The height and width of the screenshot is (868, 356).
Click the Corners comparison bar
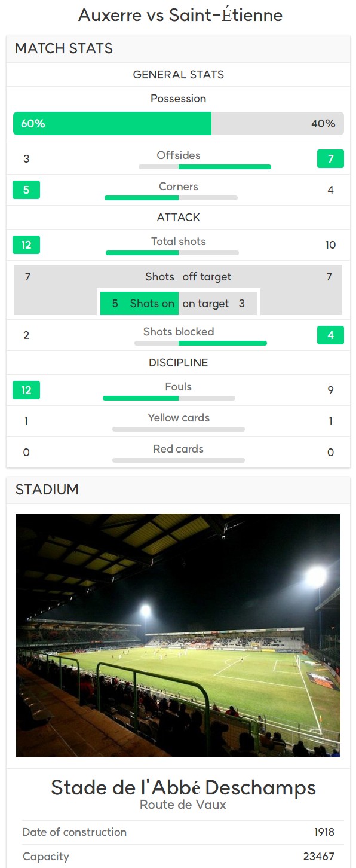click(171, 198)
